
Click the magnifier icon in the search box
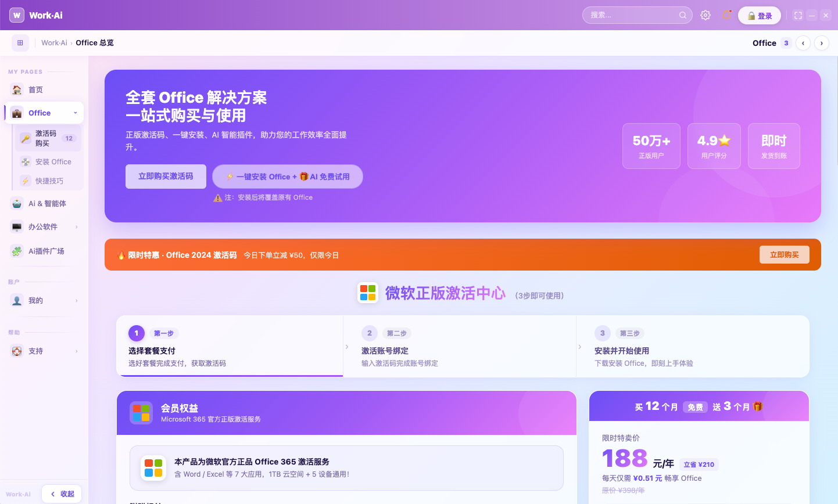point(683,15)
